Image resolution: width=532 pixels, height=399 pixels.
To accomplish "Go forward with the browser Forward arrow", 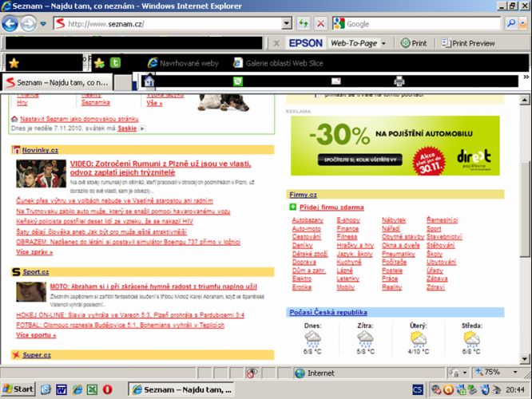I will tap(28, 24).
